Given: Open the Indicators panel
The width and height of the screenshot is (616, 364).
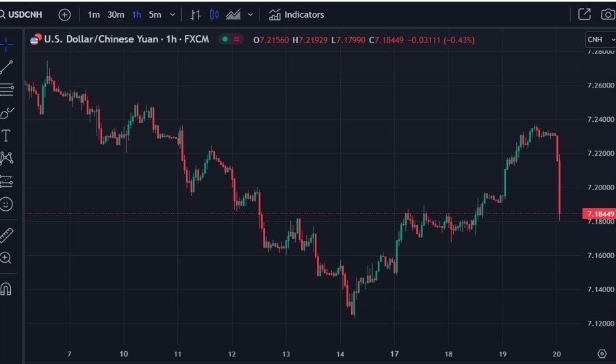Looking at the screenshot, I should [297, 14].
